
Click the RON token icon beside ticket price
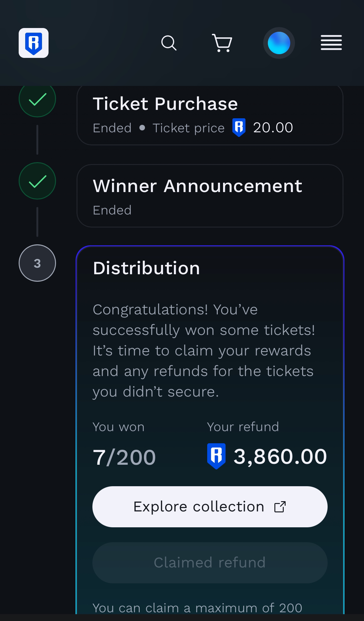click(x=239, y=128)
